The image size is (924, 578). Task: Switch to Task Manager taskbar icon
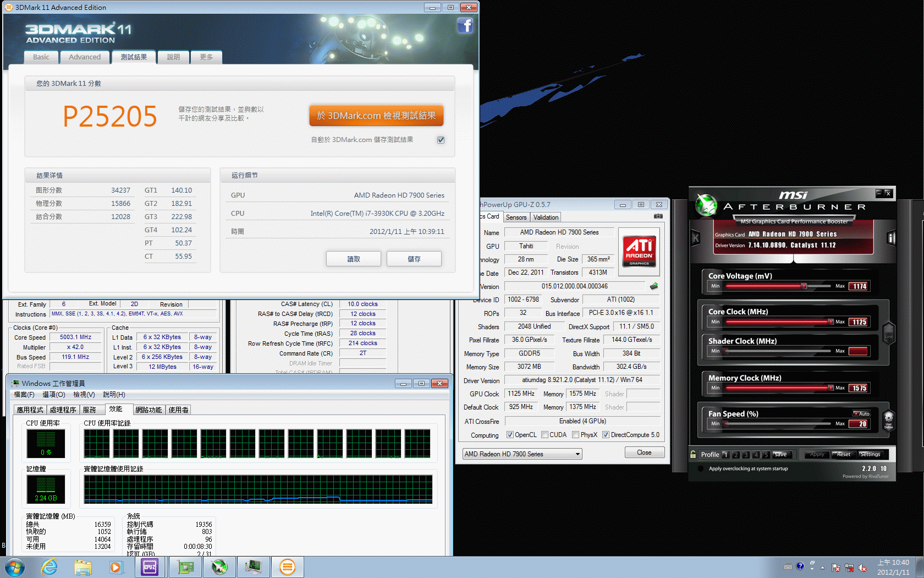(254, 567)
